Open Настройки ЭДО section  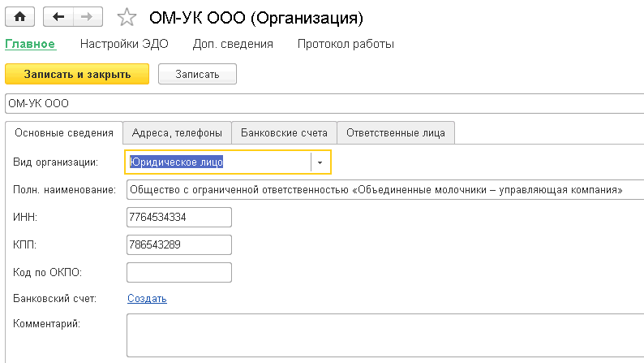click(x=124, y=44)
